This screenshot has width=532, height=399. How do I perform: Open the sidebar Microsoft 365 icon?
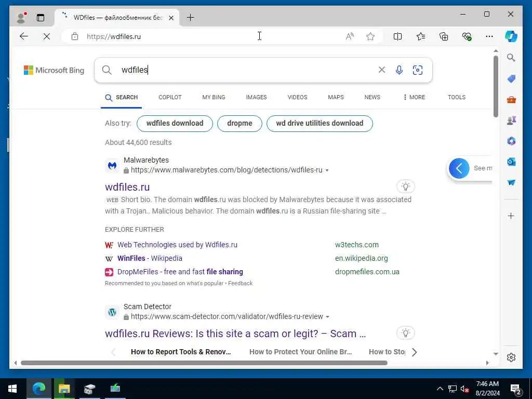[511, 141]
